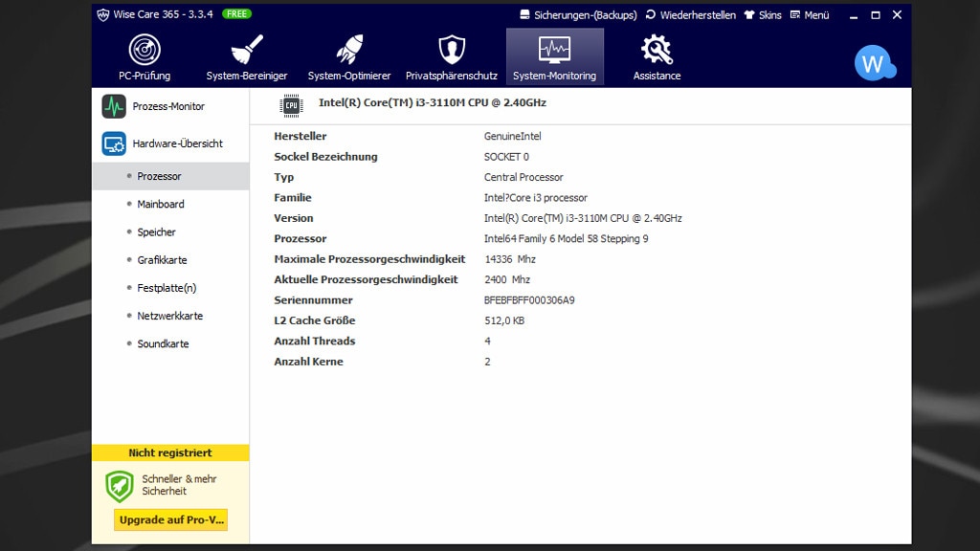980x551 pixels.
Task: Click the 14336 Mhz value
Action: [x=510, y=259]
